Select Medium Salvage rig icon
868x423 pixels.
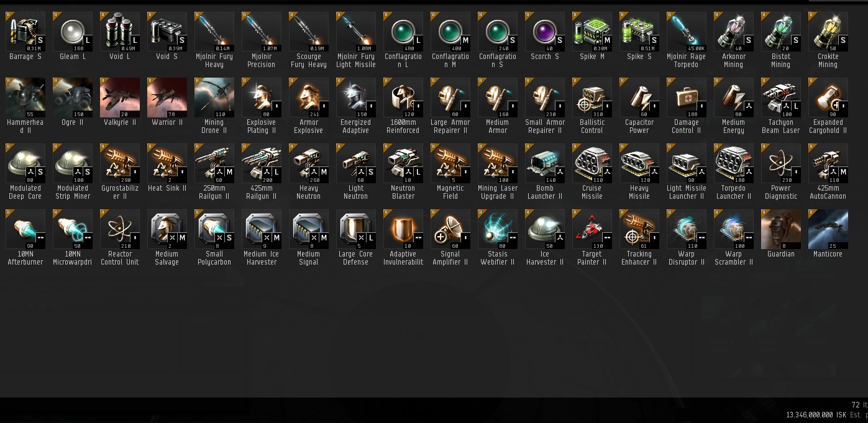[167, 229]
